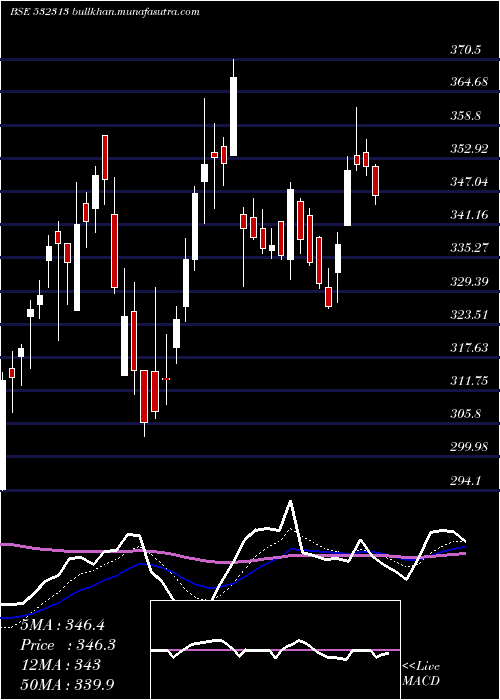The width and height of the screenshot is (500, 700).
Task: Click the 352.92 price axis label
Action: click(x=469, y=149)
